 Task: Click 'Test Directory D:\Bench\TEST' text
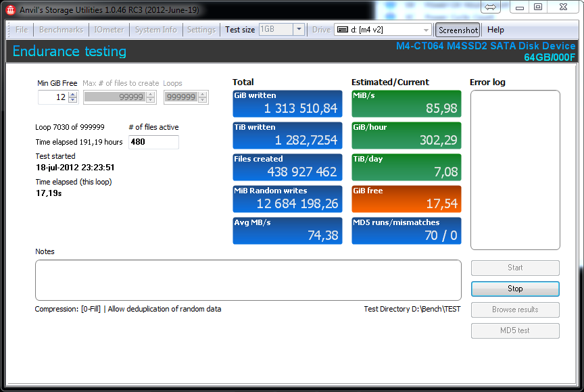point(412,309)
